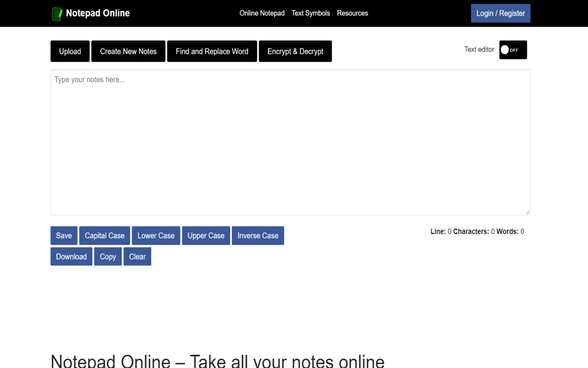Select the Text Symbols menu item
Screen dimensions: 588x368
(311, 13)
